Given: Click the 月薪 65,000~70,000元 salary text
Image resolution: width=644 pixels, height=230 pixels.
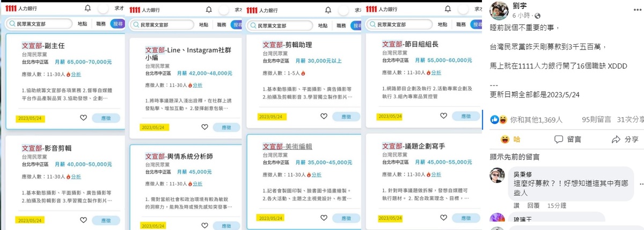Looking at the screenshot, I should [83, 62].
